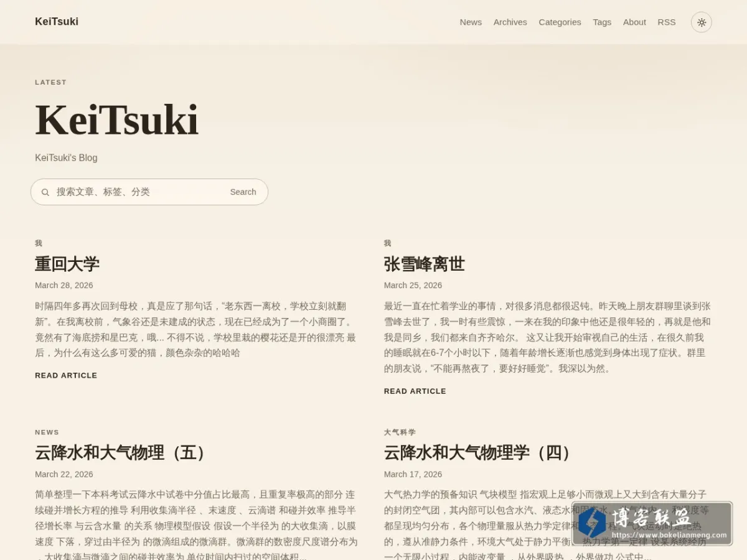The height and width of the screenshot is (560, 747).
Task: Click the date March 28, 2026
Action: (64, 286)
